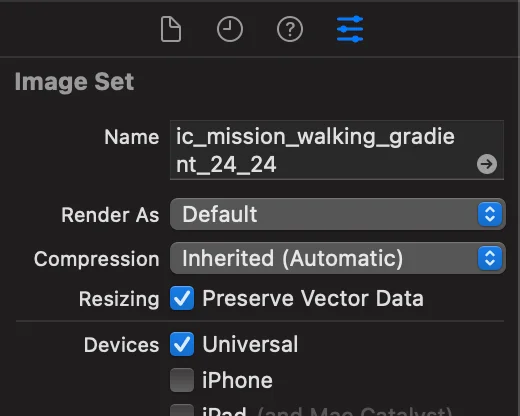Open the Render As Default popup
The width and height of the screenshot is (520, 416).
pos(338,214)
